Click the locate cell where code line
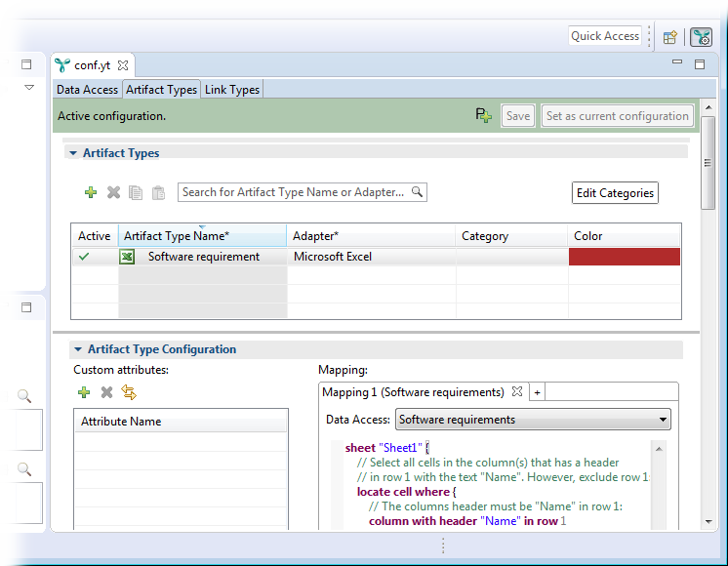This screenshot has height=566, width=728. (406, 492)
